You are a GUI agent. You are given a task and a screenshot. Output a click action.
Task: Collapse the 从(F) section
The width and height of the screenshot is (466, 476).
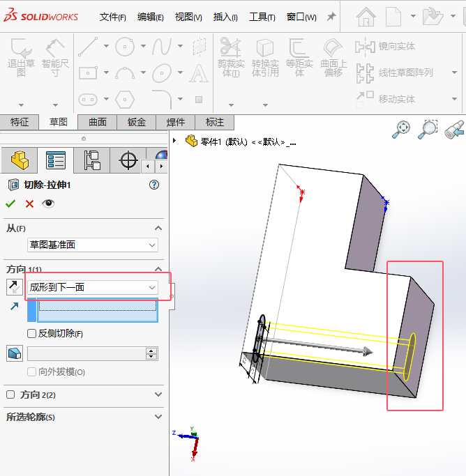158,228
